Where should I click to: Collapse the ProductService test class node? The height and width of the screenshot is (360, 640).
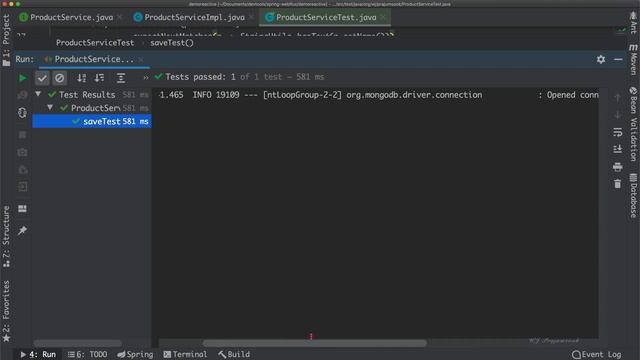[50, 107]
